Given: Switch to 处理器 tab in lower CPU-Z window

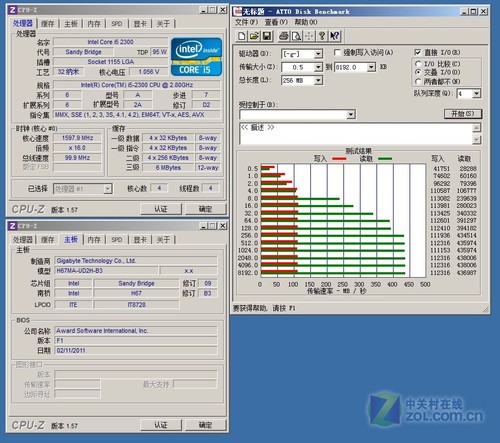Looking at the screenshot, I should click(23, 240).
